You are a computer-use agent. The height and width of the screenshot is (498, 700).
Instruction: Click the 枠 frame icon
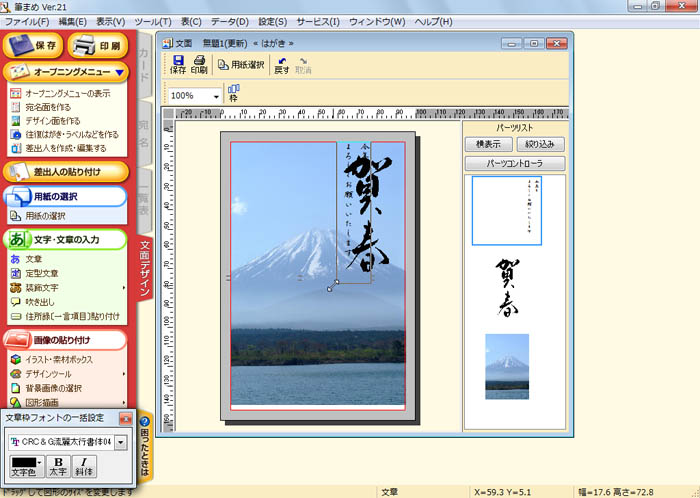(x=234, y=94)
